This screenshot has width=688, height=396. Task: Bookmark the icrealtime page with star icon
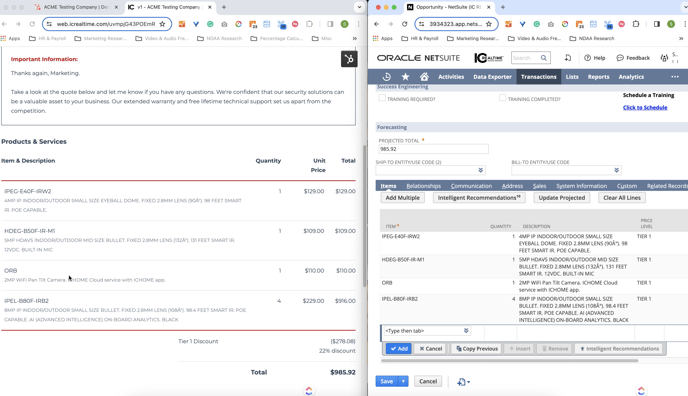[x=162, y=24]
